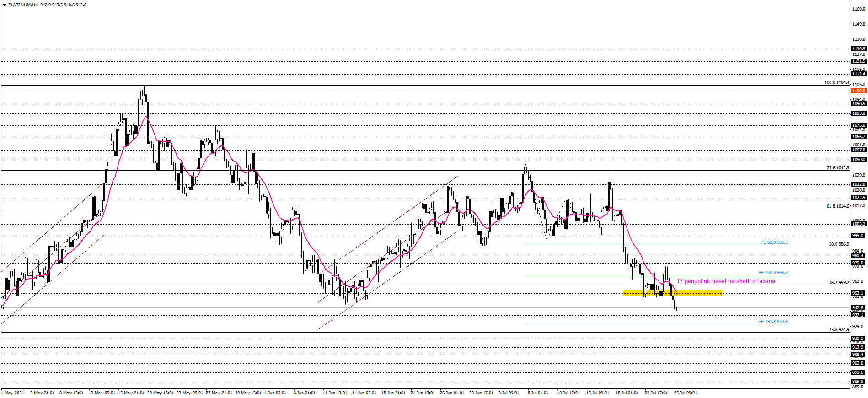
Task: Click the '26 Jun 01:01' time label
Action: (452, 393)
